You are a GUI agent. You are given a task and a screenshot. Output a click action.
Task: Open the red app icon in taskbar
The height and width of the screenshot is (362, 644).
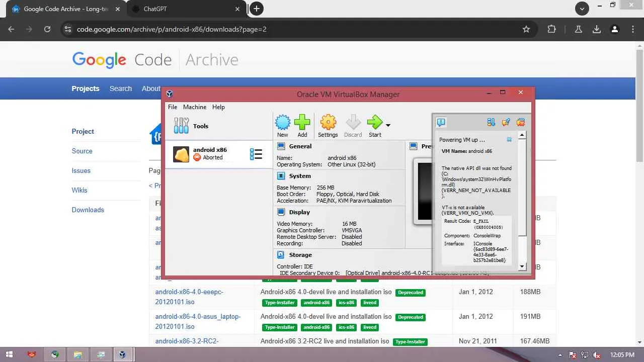[x=32, y=354]
